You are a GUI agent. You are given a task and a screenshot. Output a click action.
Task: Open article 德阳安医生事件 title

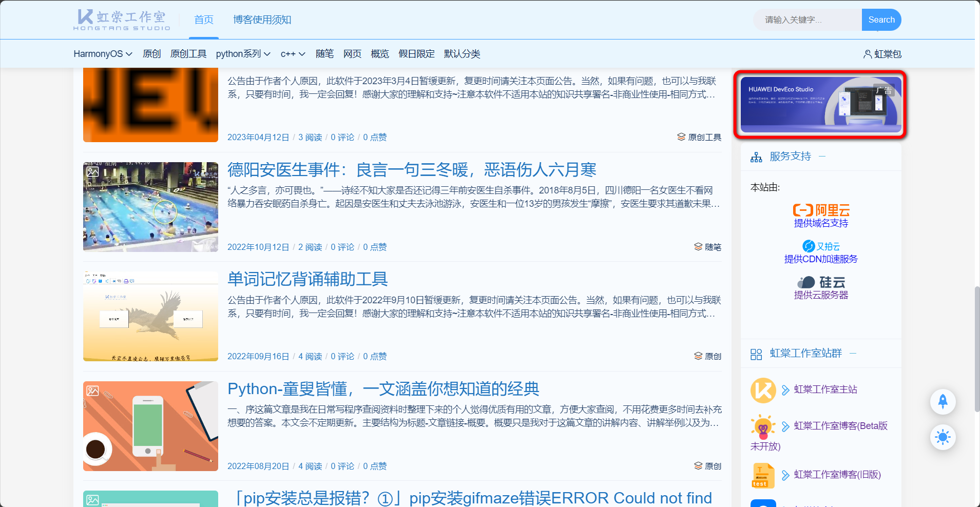(412, 170)
